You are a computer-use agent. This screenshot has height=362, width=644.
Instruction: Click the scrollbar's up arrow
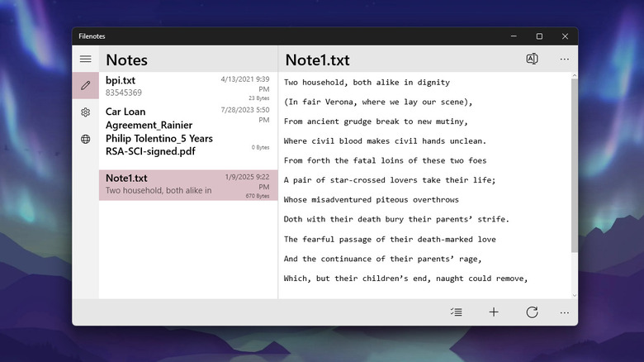coord(575,76)
